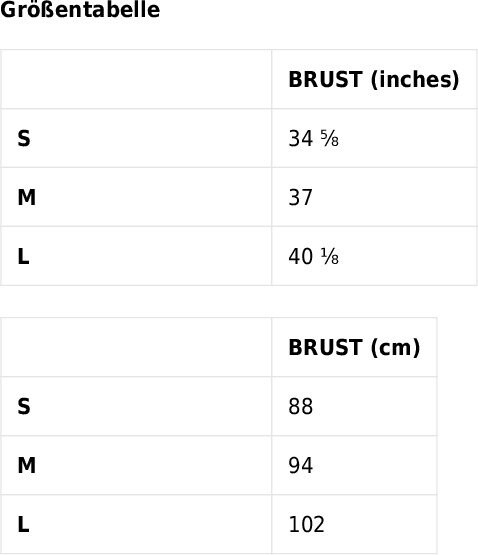
Task: Click the 102 cm value
Action: pyautogui.click(x=306, y=524)
